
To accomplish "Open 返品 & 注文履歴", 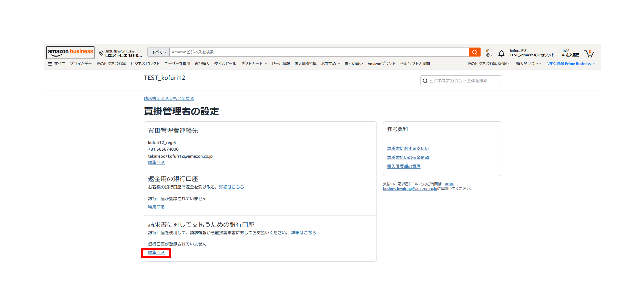I will (x=570, y=53).
